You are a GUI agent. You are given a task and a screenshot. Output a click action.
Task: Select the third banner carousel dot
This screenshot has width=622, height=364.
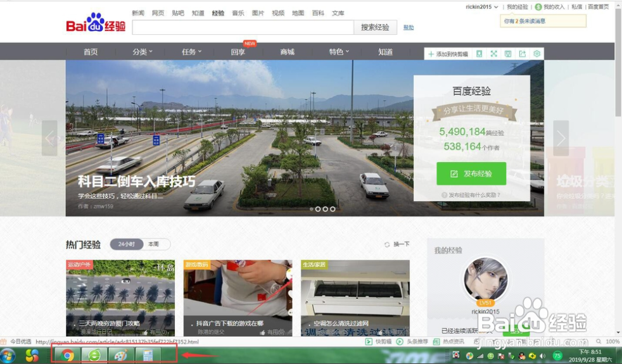pyautogui.click(x=326, y=209)
